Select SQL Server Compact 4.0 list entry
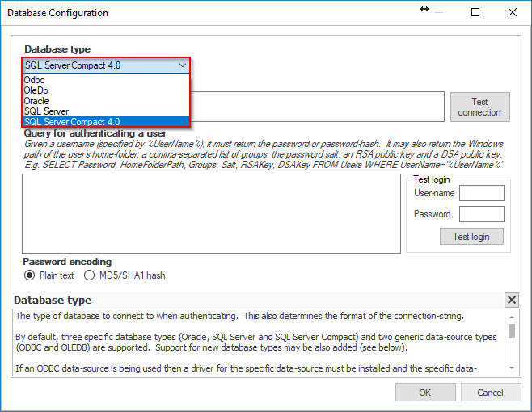 [x=72, y=122]
